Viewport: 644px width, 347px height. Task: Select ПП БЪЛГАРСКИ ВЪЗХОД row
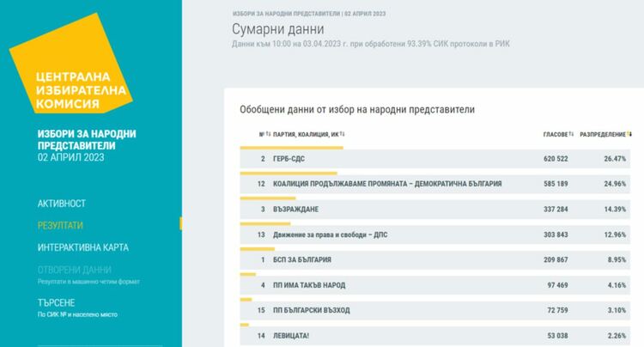tap(435, 310)
